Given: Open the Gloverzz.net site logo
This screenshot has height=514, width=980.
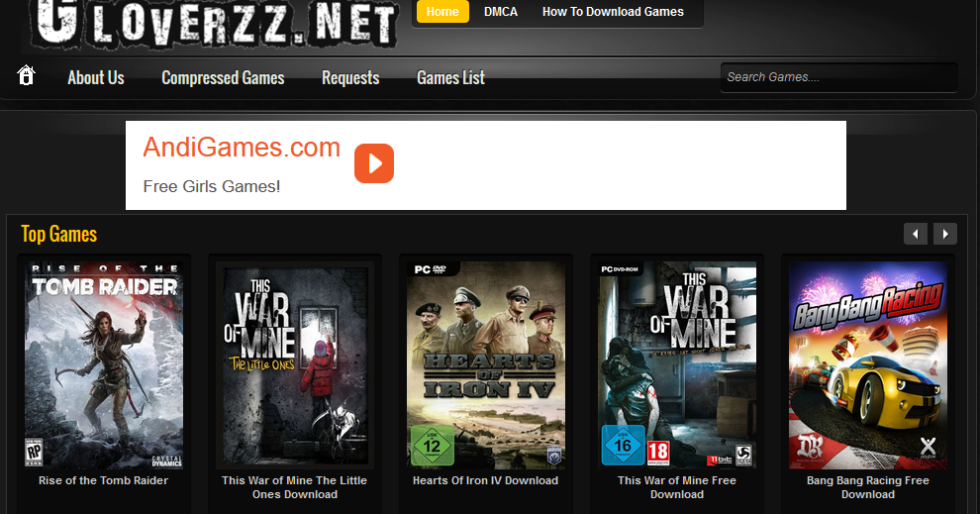Looking at the screenshot, I should 216,23.
